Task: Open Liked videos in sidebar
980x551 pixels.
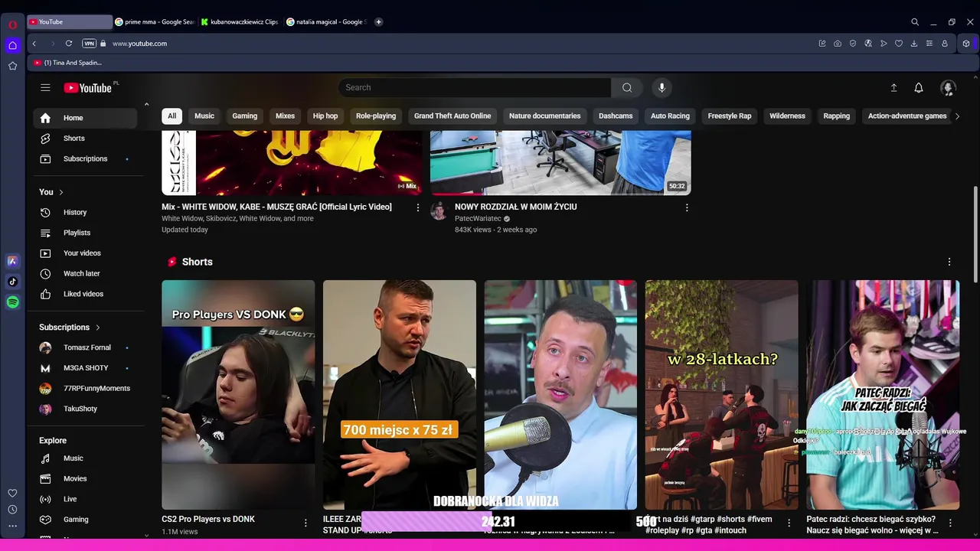Action: 85,294
